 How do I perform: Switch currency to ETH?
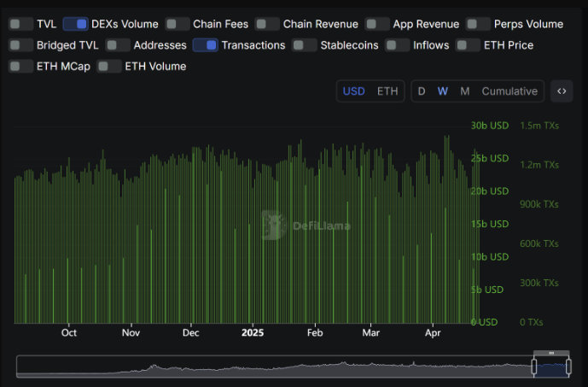tap(387, 91)
